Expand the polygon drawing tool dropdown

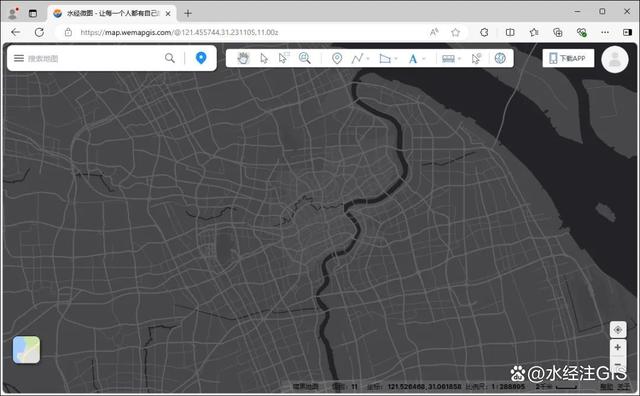[x=396, y=59]
